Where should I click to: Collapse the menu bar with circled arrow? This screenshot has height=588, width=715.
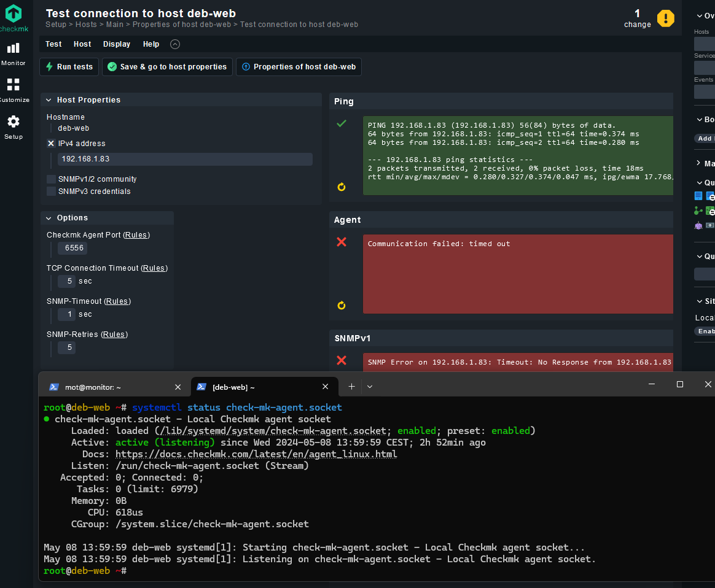click(x=175, y=44)
